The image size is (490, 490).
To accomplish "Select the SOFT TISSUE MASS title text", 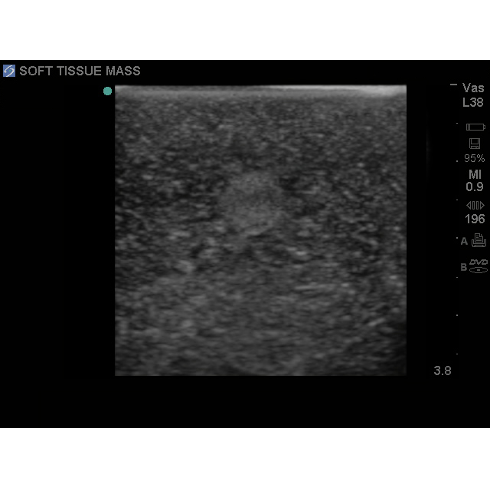I will pos(80,71).
